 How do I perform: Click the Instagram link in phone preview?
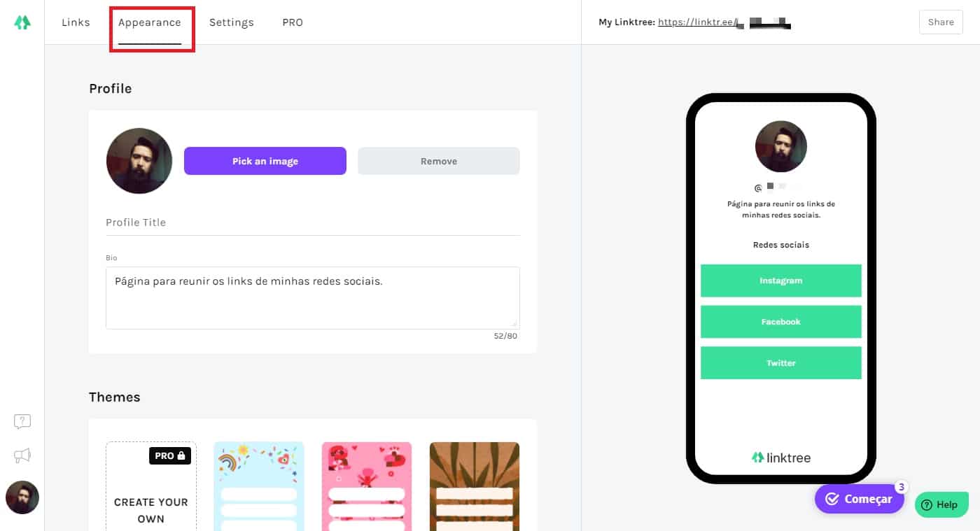coord(781,281)
